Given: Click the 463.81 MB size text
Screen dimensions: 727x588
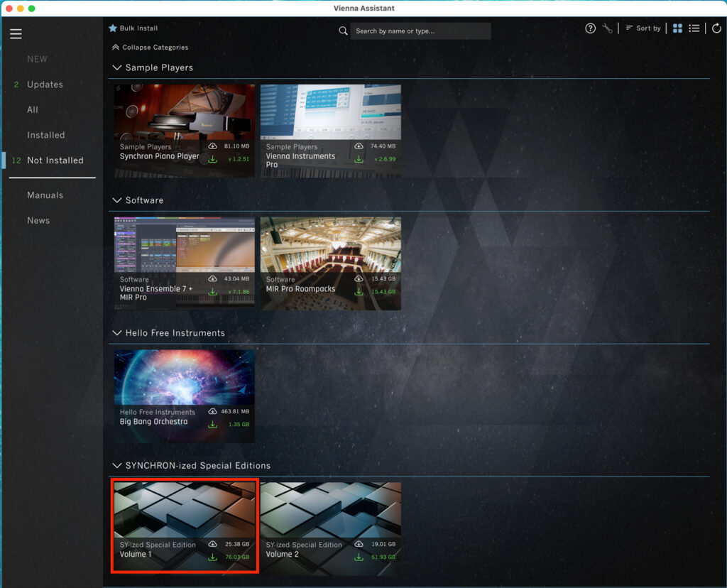Looking at the screenshot, I should 235,411.
